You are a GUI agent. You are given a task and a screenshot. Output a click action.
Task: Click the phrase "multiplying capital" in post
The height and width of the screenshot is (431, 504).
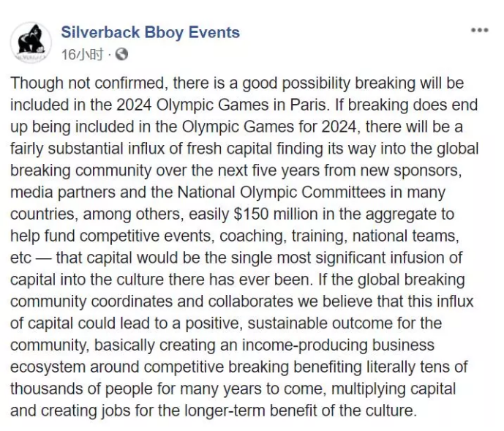(394, 389)
